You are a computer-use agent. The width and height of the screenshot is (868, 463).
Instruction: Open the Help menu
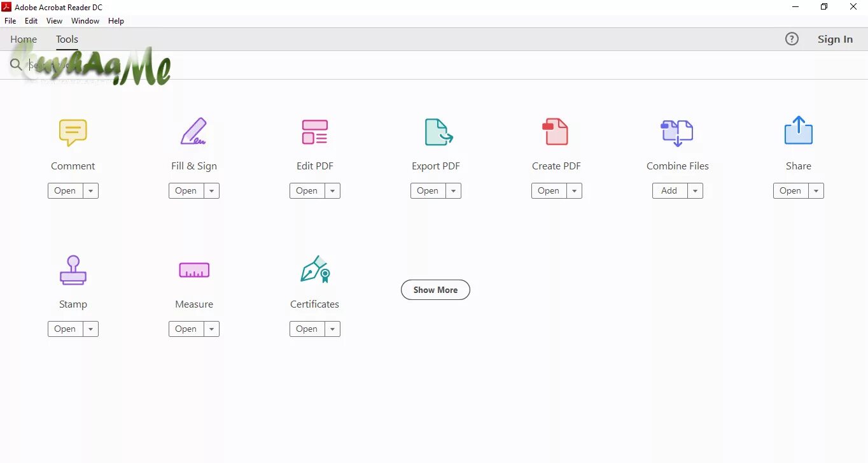click(116, 21)
